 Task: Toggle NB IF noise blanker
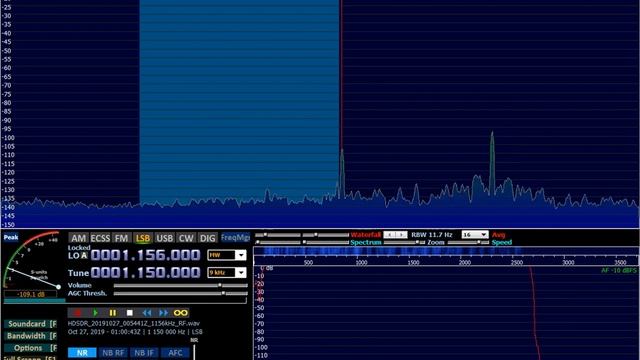(144, 353)
